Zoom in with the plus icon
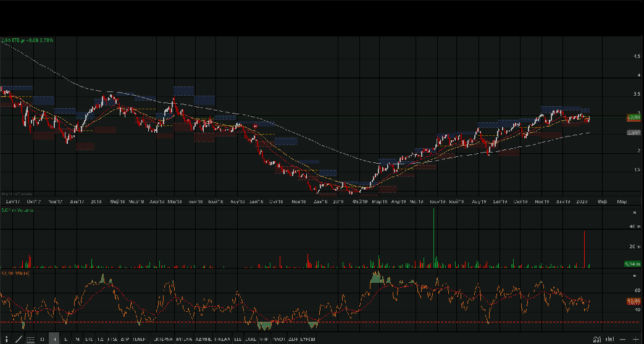Image resolution: width=644 pixels, height=344 pixels. click(635, 339)
